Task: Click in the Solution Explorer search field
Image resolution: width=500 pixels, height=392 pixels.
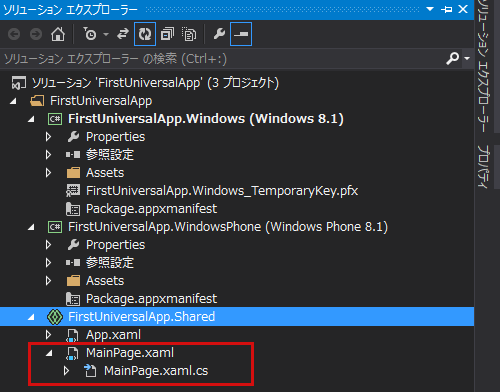Action: click(222, 59)
